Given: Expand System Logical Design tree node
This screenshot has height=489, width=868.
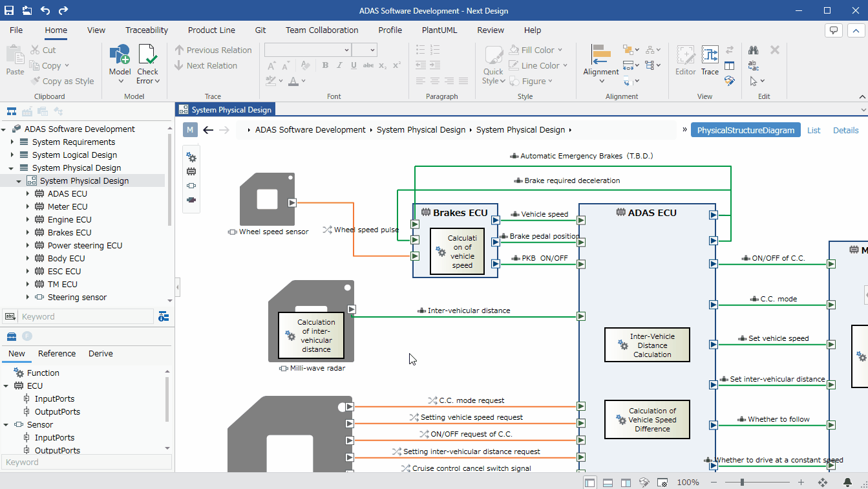Looking at the screenshot, I should 12,155.
